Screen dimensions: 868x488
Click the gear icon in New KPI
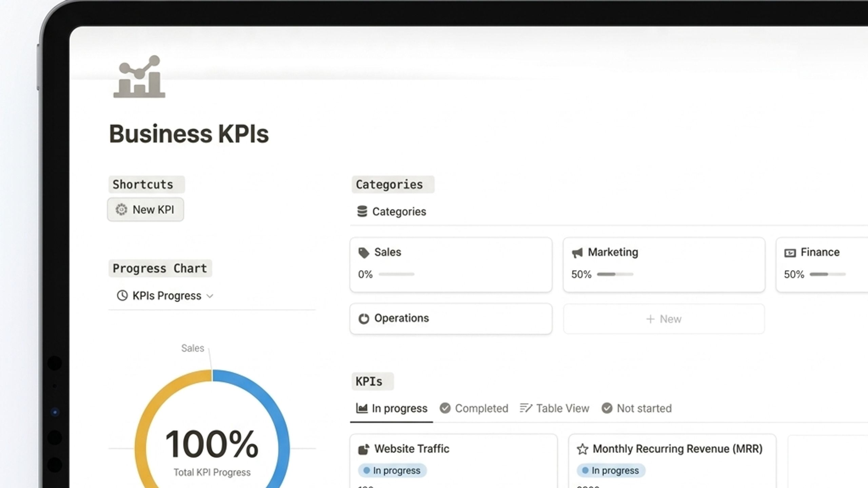point(121,210)
